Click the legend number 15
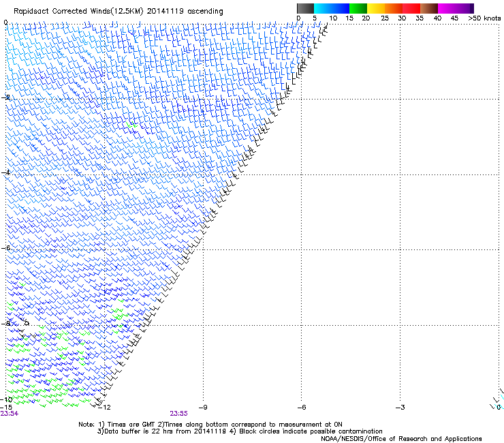504x443 pixels. coord(349,18)
